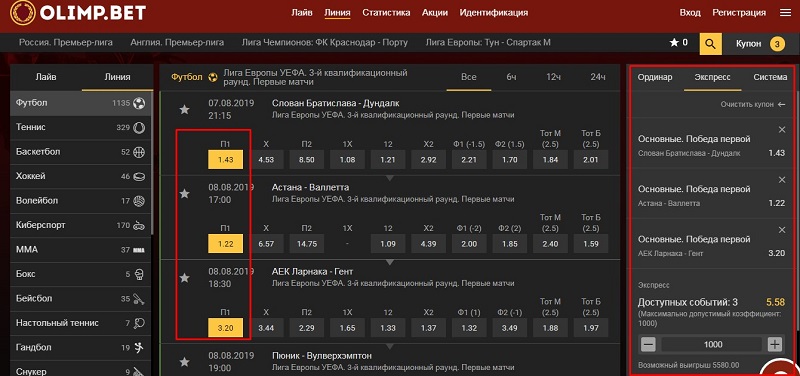
Task: Switch to the Система coupon tab
Action: [x=770, y=78]
